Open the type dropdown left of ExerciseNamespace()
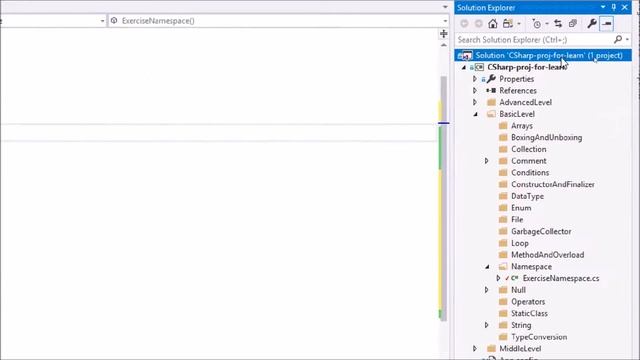Screen dimensions: 640x360 point(102,21)
